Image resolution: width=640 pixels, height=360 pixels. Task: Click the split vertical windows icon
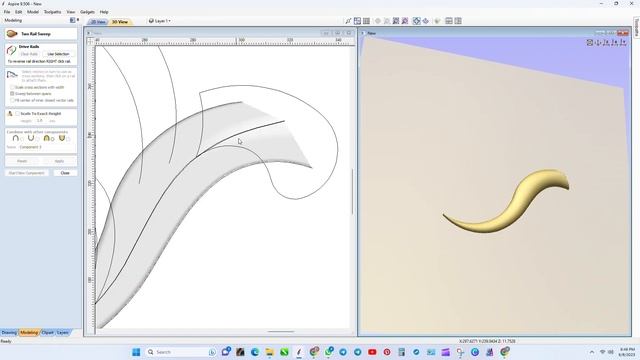[x=458, y=21]
